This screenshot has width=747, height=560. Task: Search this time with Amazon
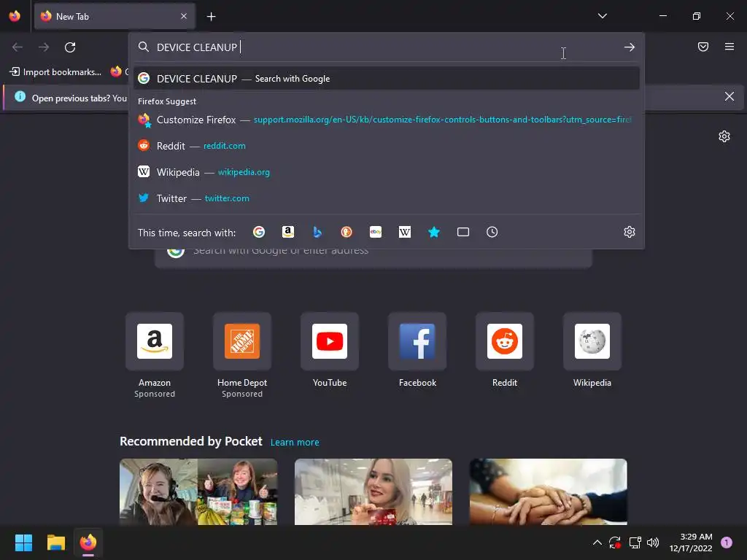(287, 232)
